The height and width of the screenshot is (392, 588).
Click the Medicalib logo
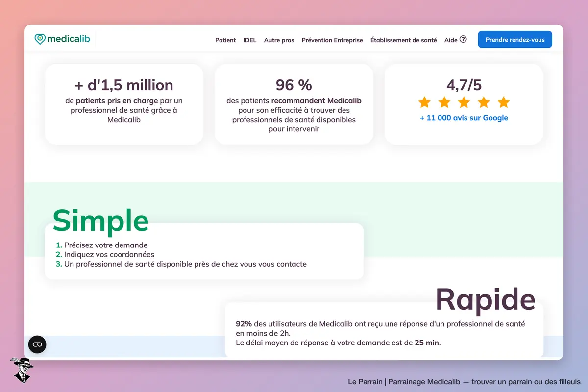tap(62, 39)
